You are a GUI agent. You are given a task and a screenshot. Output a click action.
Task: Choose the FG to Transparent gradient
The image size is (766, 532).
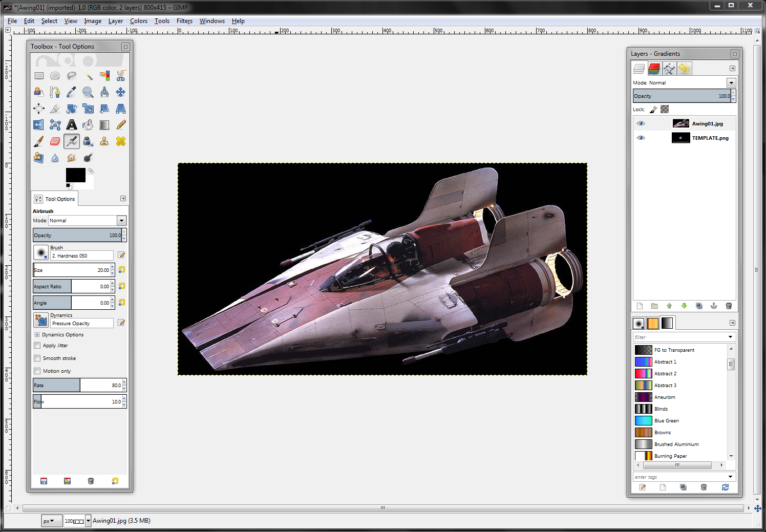pos(680,350)
